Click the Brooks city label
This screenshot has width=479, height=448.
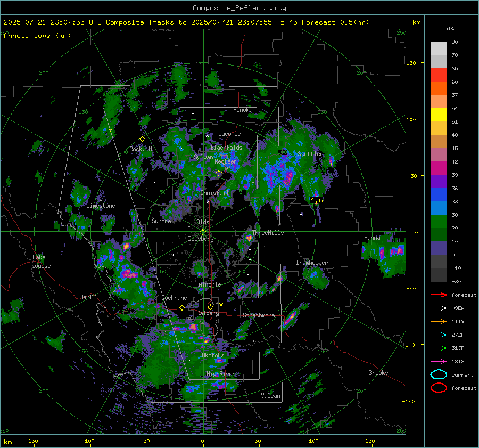tap(378, 373)
